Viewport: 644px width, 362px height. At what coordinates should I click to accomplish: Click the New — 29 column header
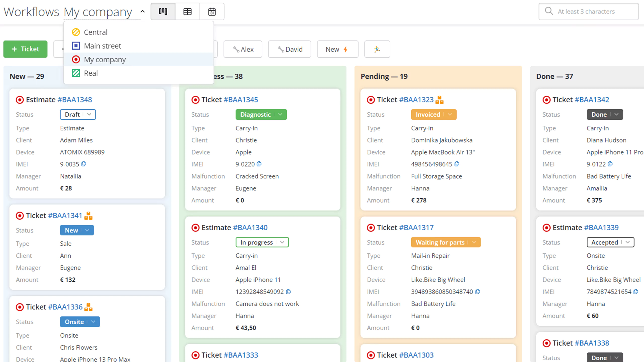(27, 76)
